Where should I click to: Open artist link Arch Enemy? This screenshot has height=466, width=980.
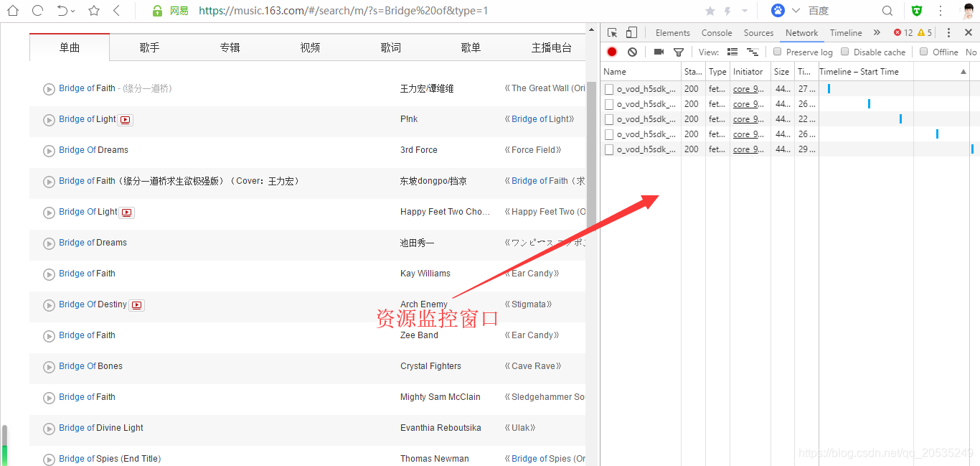(x=424, y=304)
